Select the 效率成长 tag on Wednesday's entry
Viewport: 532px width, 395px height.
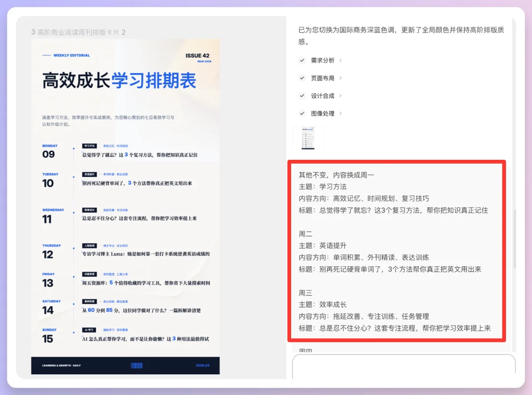coord(89,210)
